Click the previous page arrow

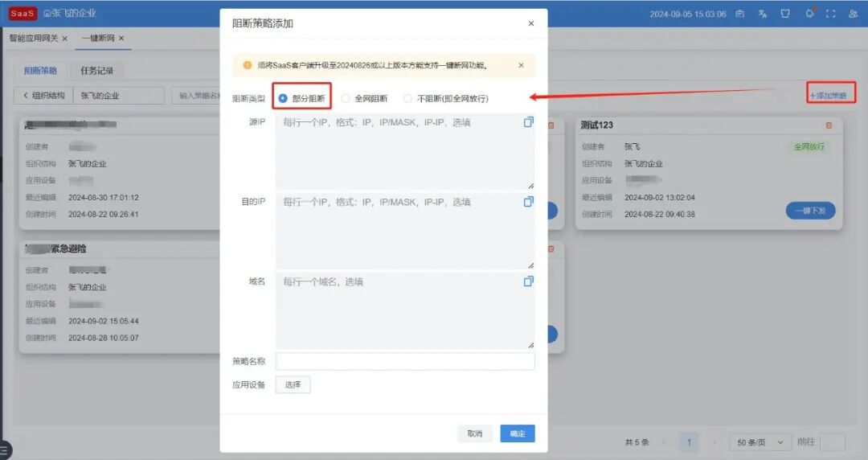(664, 442)
